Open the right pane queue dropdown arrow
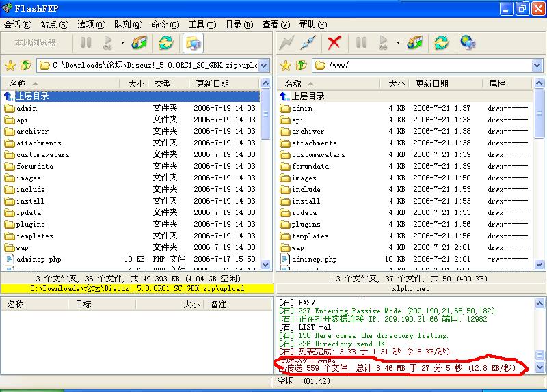Viewport: 547px width, 392px height. point(398,43)
